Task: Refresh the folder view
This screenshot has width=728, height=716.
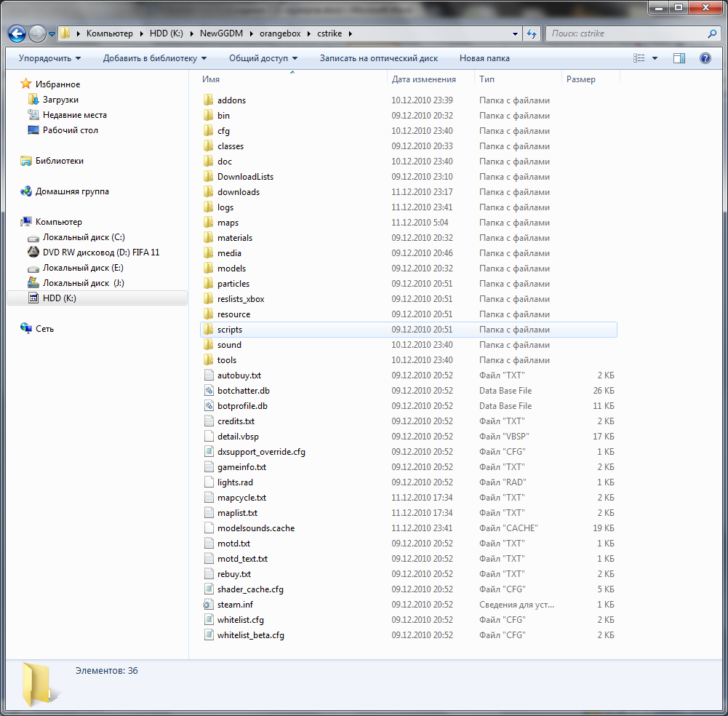Action: 532,33
